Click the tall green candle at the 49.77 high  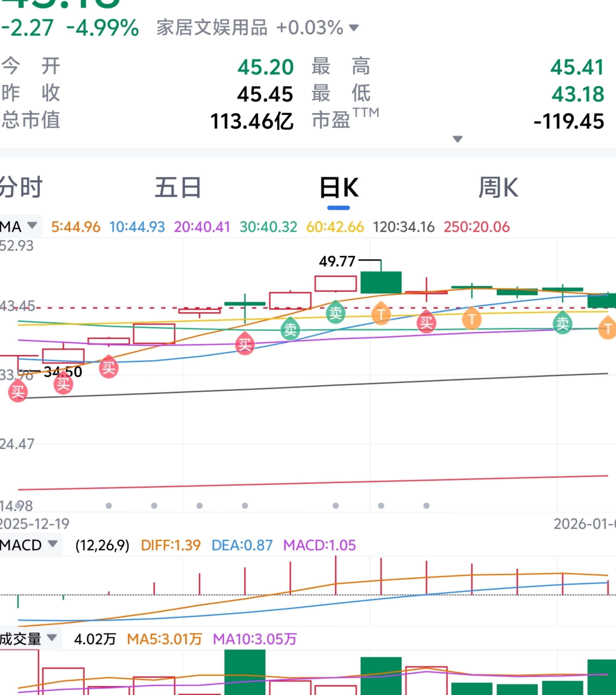[381, 282]
